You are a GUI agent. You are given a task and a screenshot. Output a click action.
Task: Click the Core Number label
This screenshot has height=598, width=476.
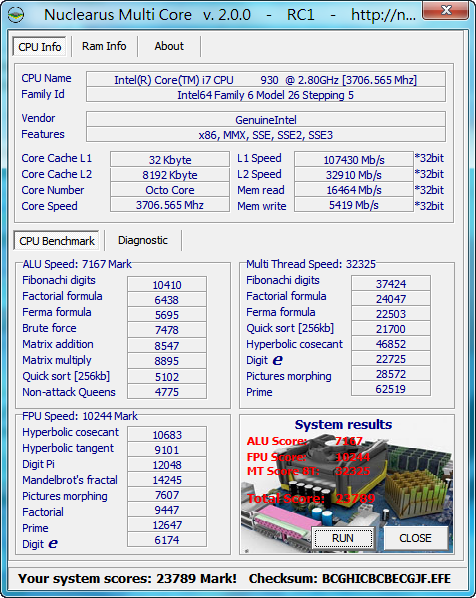tap(53, 190)
